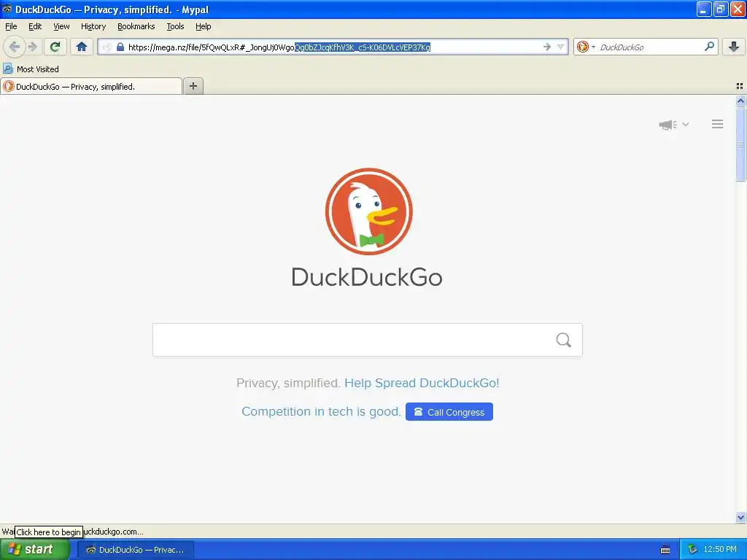Click the padlock site security icon
The height and width of the screenshot is (560, 747).
120,47
